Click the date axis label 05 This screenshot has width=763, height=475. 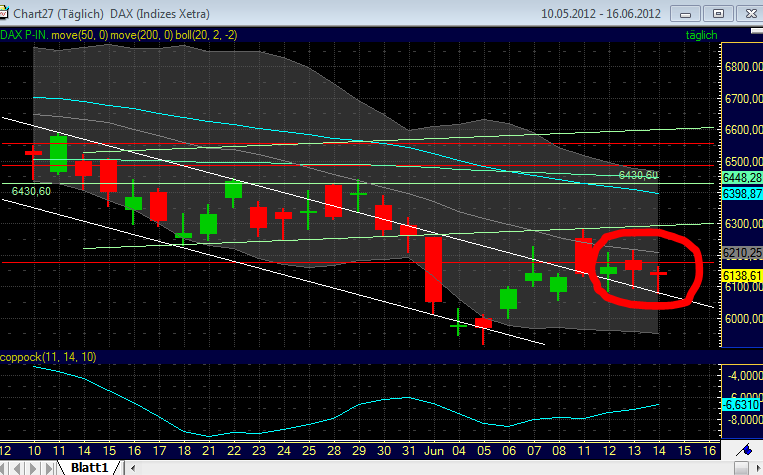[x=484, y=451]
